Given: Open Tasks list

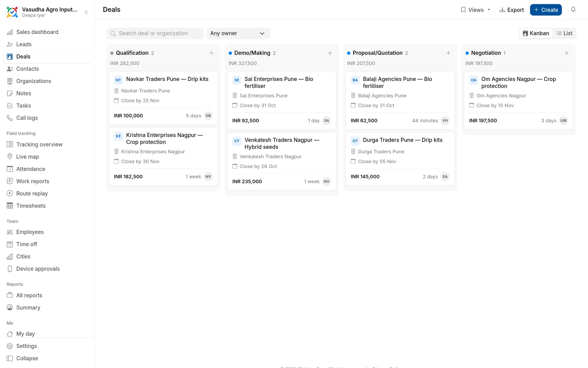Looking at the screenshot, I should 47,105.
